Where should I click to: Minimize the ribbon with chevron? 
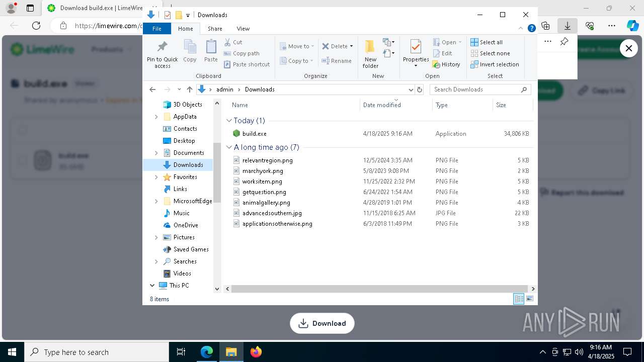pos(521,29)
